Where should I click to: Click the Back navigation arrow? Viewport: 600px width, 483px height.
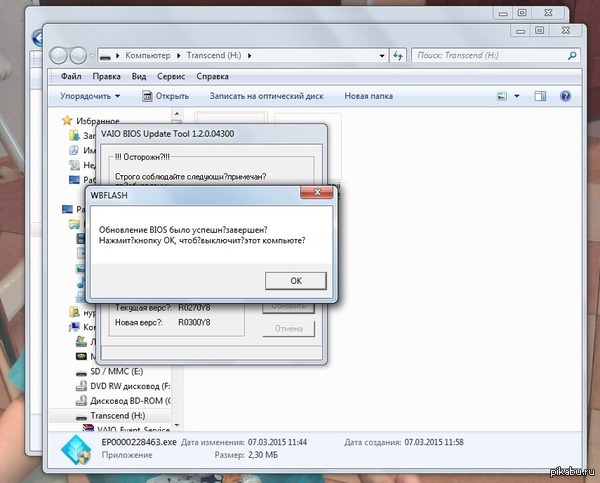click(x=60, y=55)
